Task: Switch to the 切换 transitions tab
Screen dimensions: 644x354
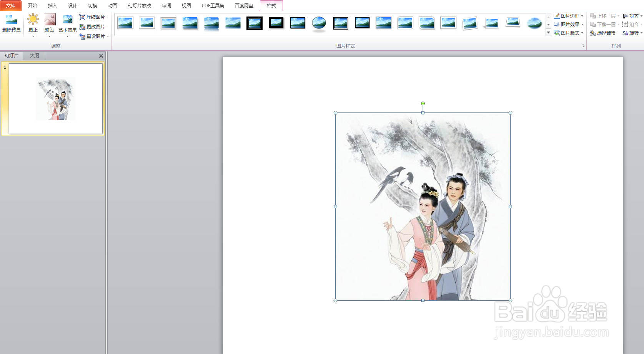Action: click(93, 5)
